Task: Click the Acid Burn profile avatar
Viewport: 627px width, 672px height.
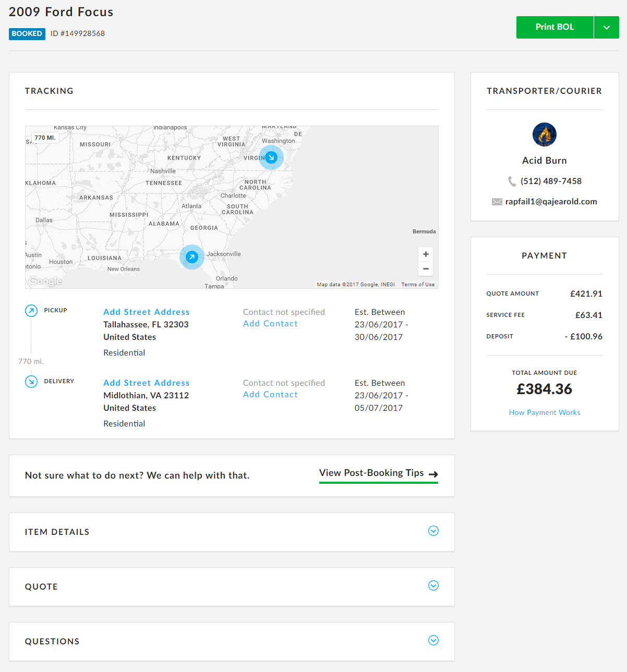Action: point(544,135)
